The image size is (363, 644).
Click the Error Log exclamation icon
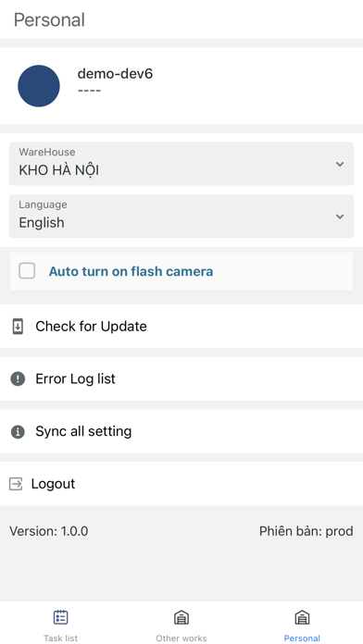(x=18, y=378)
